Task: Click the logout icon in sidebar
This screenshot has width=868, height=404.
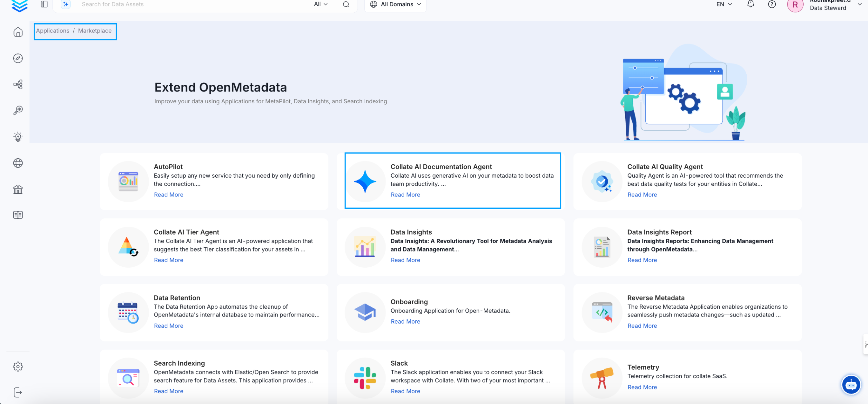Action: pos(18,392)
